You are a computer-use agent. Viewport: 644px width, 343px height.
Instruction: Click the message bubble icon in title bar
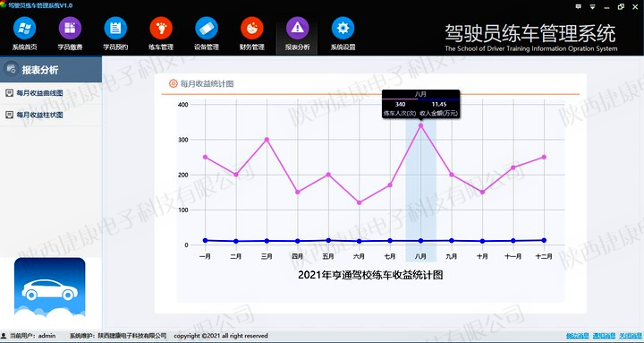(x=579, y=6)
